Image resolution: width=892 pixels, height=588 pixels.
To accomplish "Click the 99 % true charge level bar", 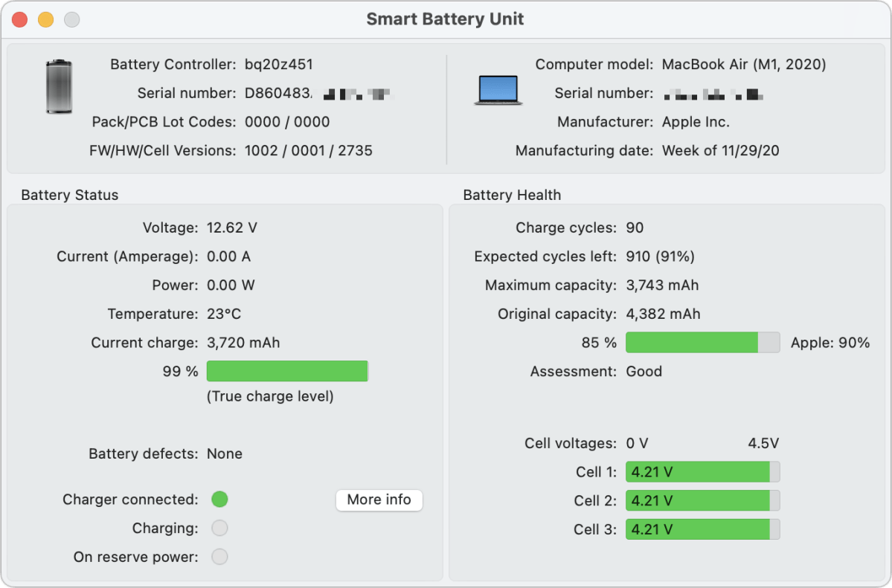I will tap(287, 371).
